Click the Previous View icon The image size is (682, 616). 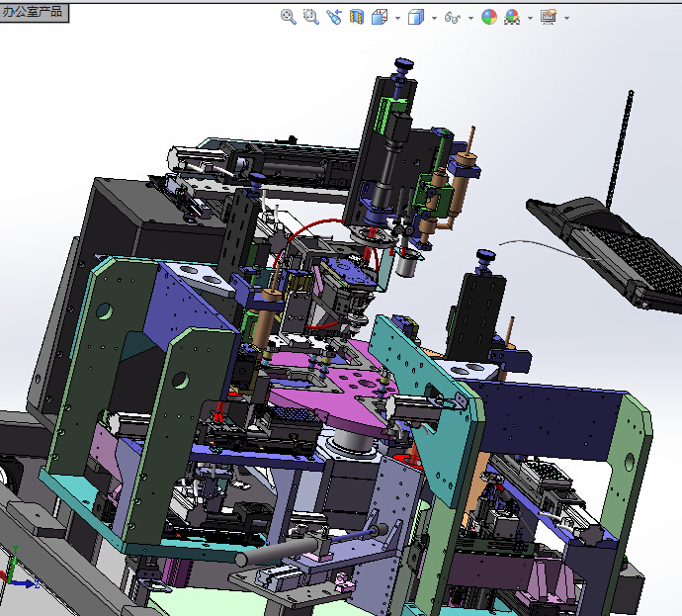(x=334, y=17)
